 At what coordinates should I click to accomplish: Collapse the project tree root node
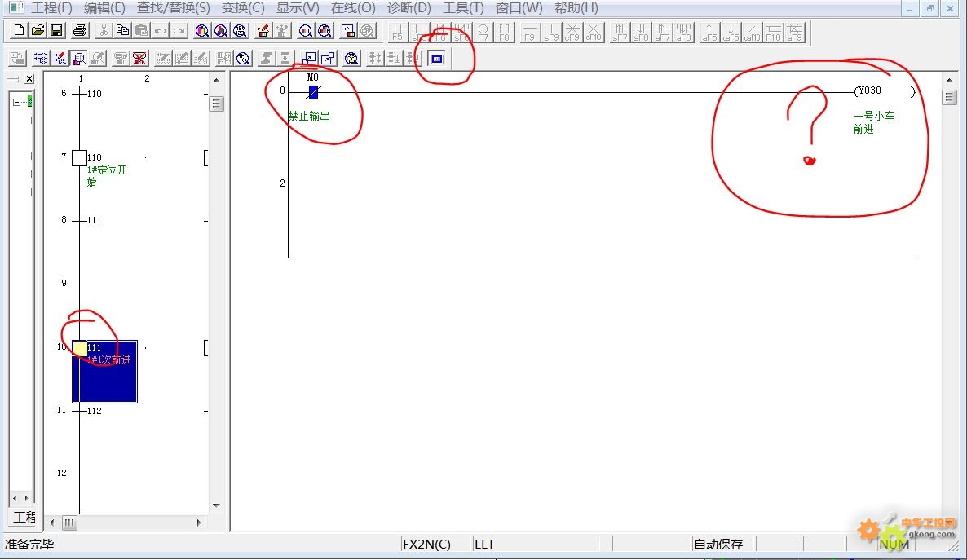pyautogui.click(x=16, y=103)
